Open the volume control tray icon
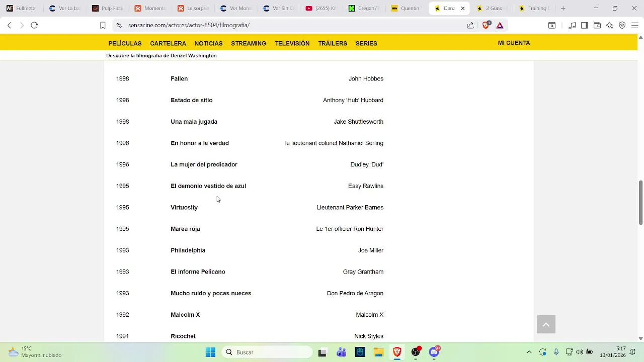 point(580,352)
